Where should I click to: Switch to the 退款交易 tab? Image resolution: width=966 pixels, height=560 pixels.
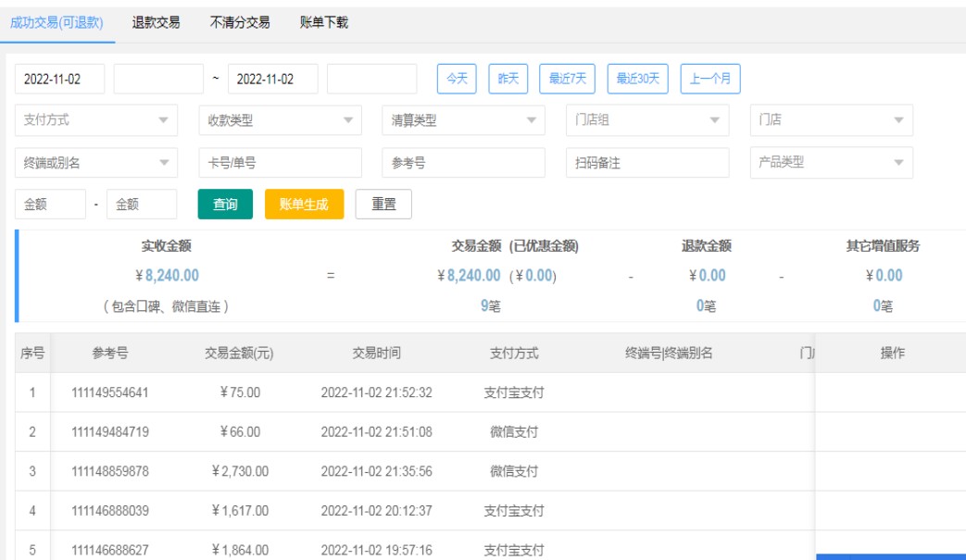coord(156,22)
